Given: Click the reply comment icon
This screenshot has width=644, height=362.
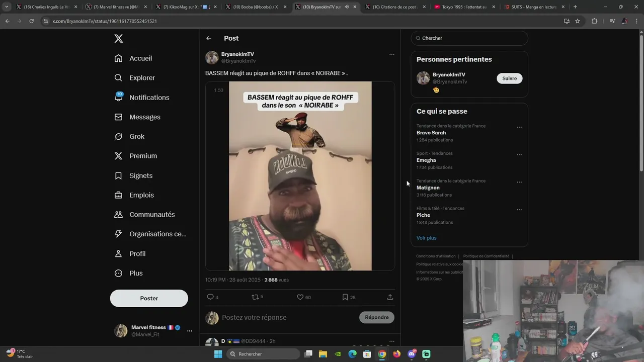Looking at the screenshot, I should tap(210, 297).
